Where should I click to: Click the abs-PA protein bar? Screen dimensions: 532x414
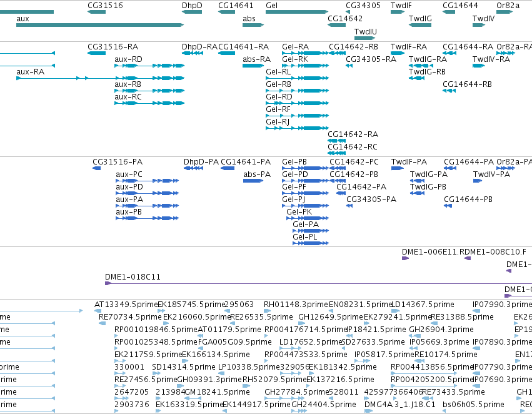253,181
